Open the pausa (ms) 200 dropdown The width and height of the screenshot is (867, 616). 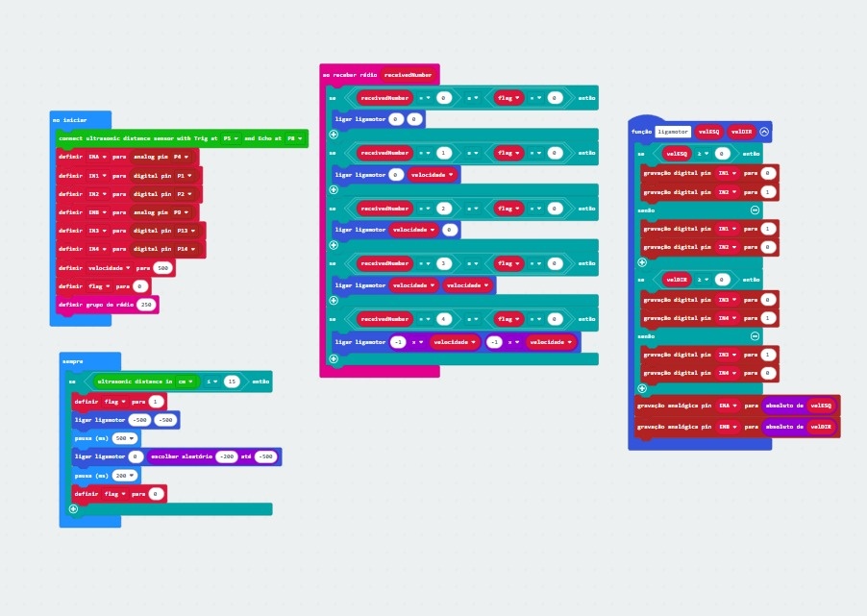[x=124, y=476]
